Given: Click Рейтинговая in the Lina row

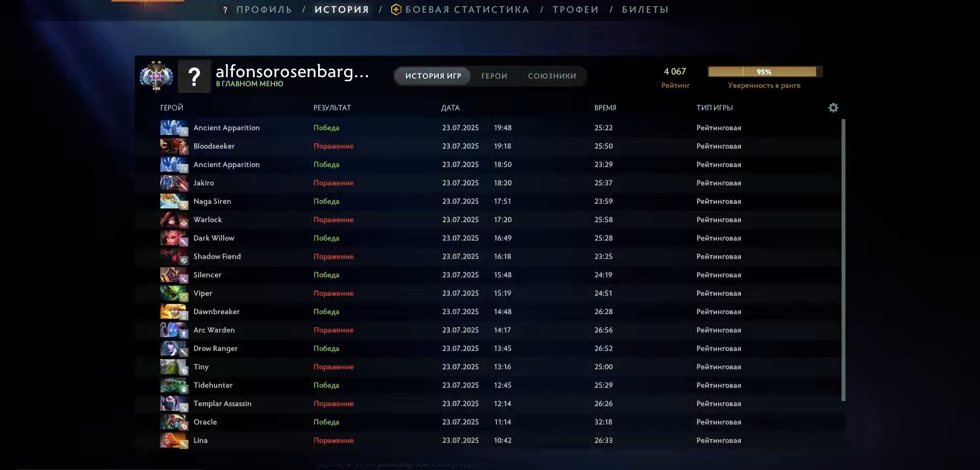Looking at the screenshot, I should pos(719,440).
